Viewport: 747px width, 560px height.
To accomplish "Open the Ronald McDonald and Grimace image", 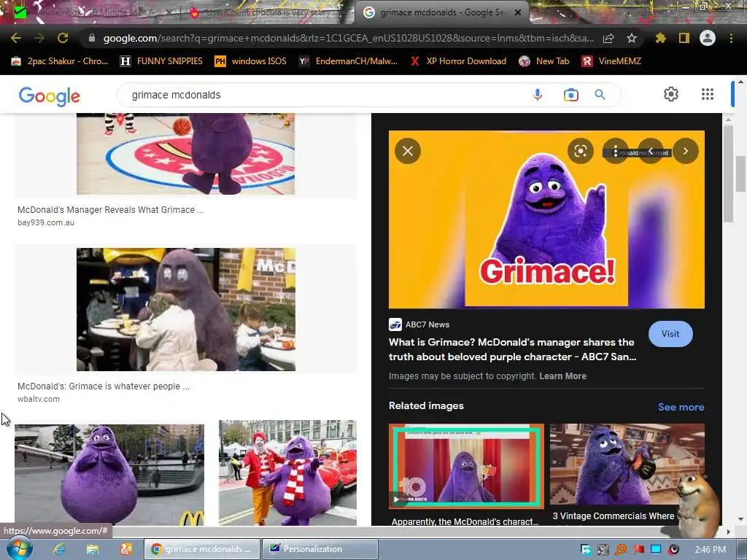I will (287, 472).
